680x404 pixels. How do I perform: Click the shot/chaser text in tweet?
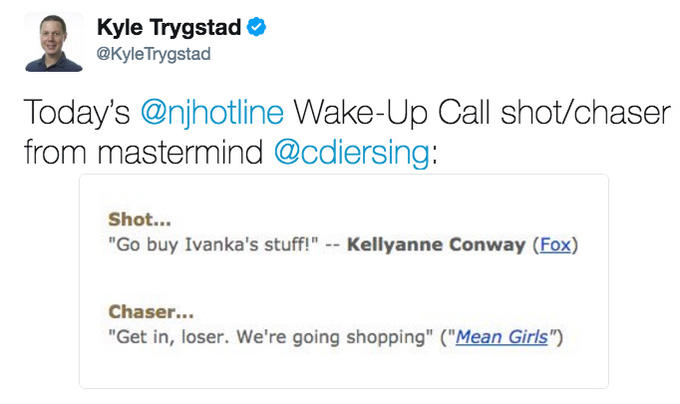pyautogui.click(x=585, y=113)
